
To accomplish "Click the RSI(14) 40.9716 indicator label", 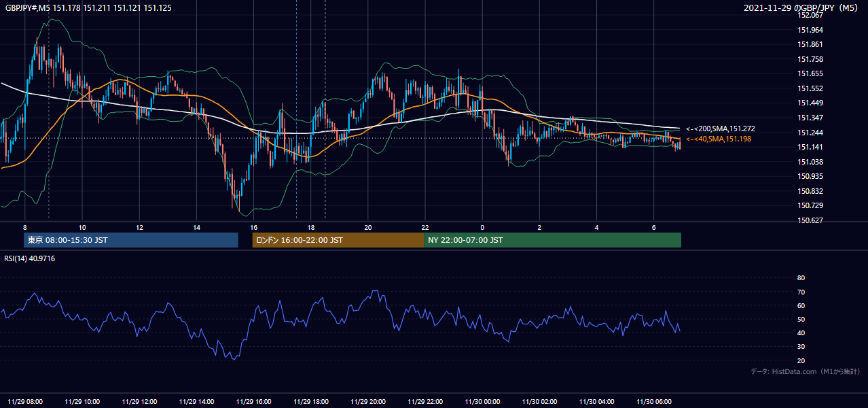I will 30,258.
